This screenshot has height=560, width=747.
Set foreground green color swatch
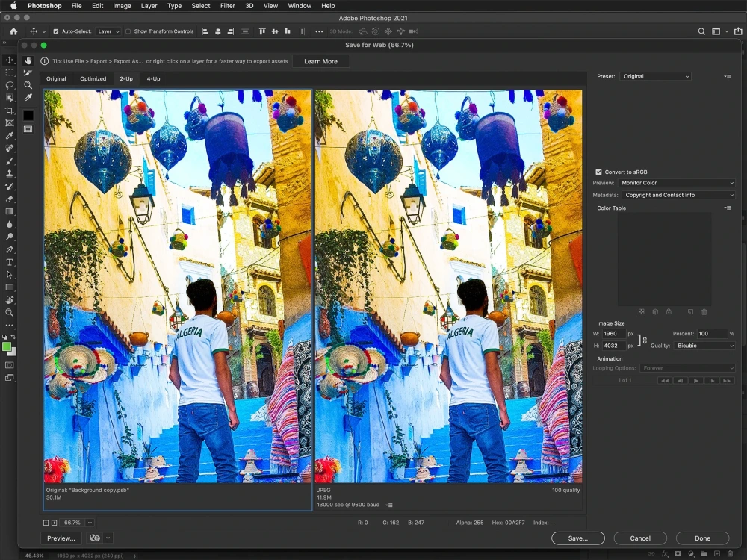coord(7,346)
